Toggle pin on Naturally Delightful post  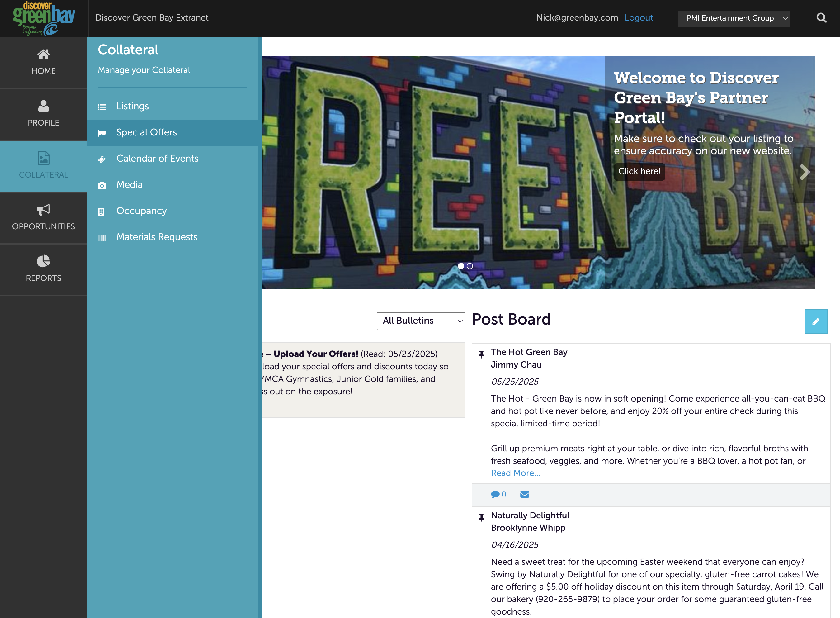482,517
